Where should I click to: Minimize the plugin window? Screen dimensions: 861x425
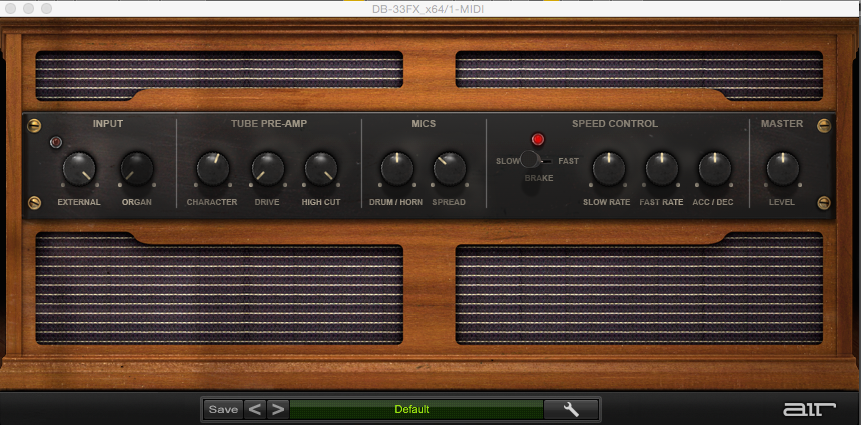(x=29, y=9)
